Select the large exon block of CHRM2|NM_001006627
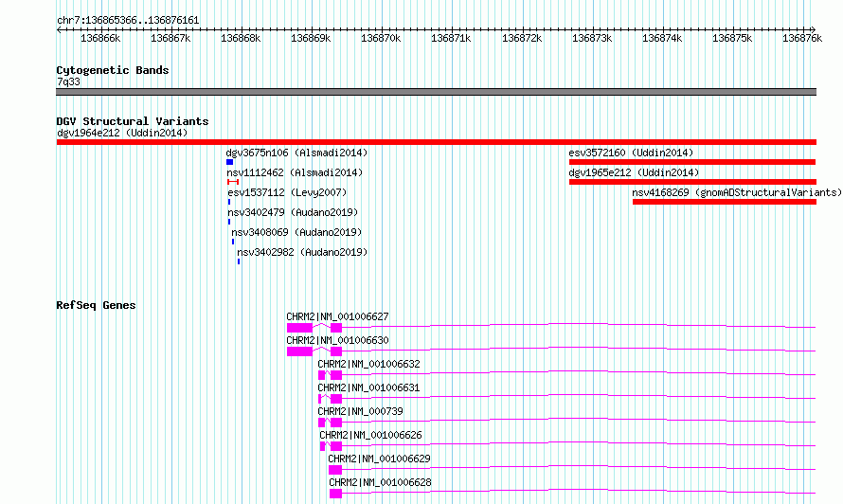Screen dimensions: 843x504 click(299, 328)
